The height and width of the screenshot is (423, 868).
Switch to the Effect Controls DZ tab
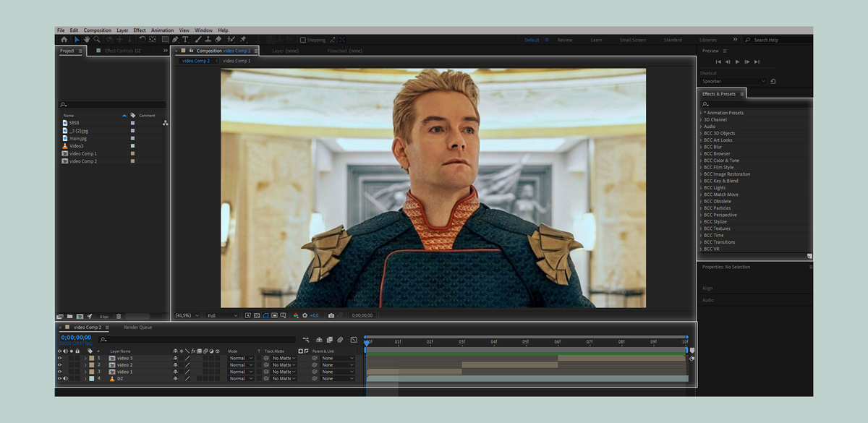[122, 51]
